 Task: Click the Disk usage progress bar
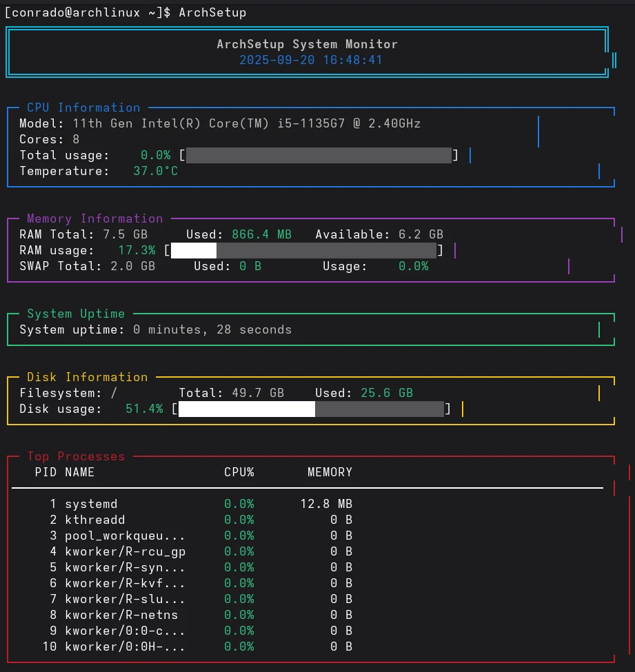tap(311, 409)
